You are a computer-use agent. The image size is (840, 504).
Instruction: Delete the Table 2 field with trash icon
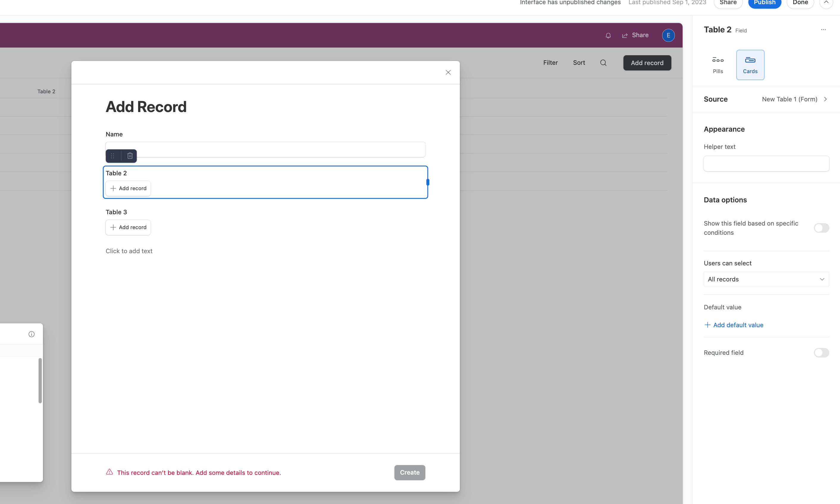[130, 156]
